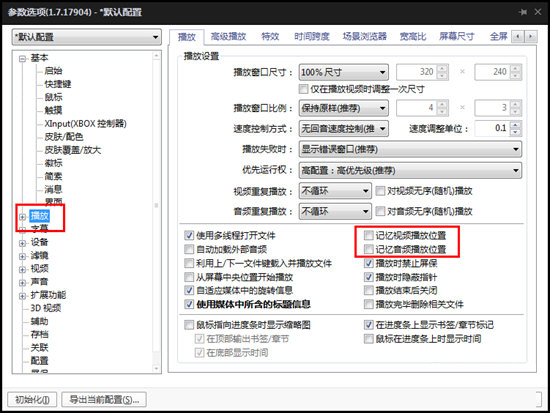550x413 pixels.
Task: Select 皮肤/配色 in the settings tree
Action: point(64,137)
